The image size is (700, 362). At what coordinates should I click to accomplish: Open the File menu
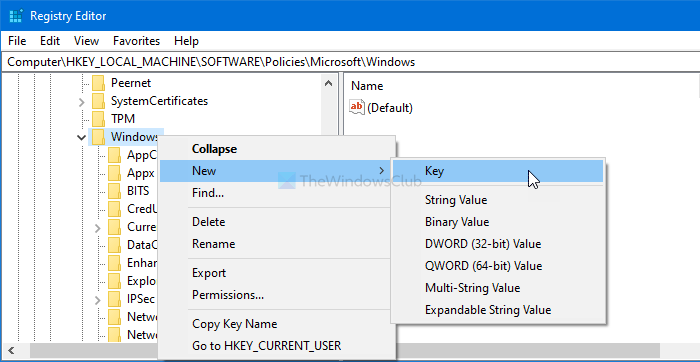[x=17, y=41]
